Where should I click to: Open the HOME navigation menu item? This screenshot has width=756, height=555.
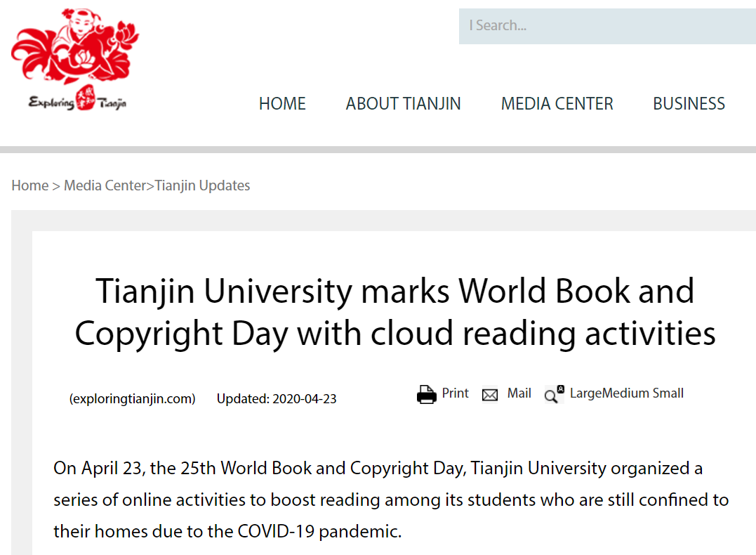(282, 104)
